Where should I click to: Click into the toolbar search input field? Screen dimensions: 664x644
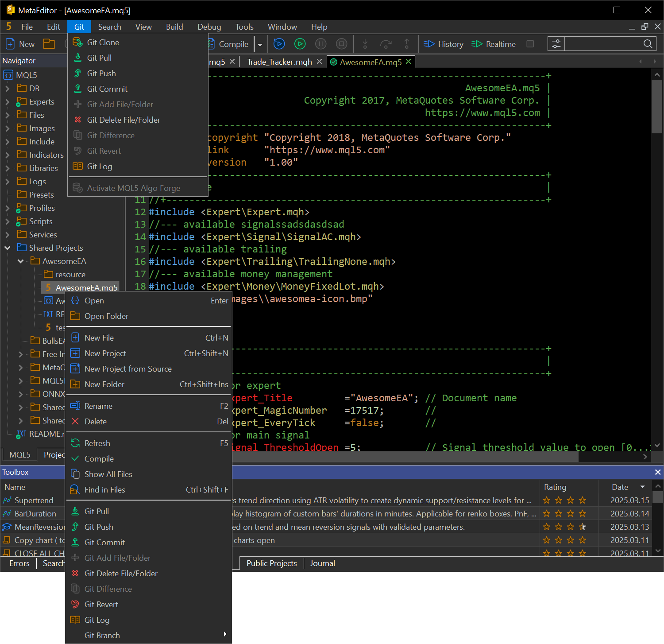[602, 44]
